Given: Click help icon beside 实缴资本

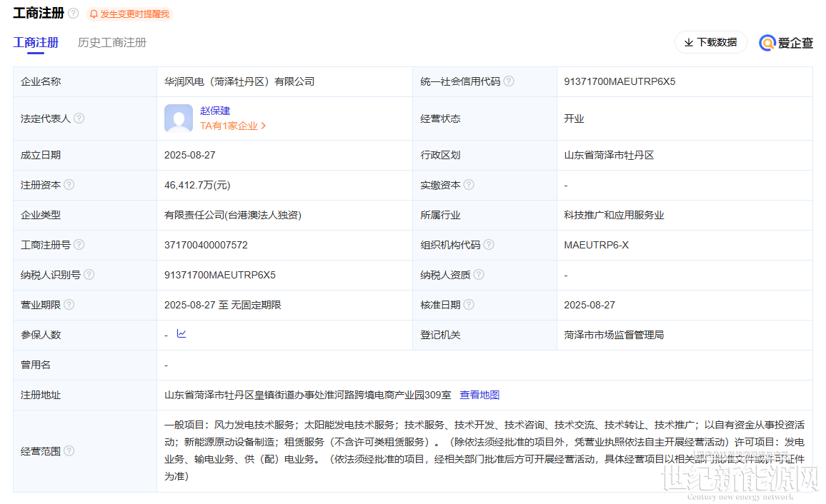Looking at the screenshot, I should pos(469,185).
